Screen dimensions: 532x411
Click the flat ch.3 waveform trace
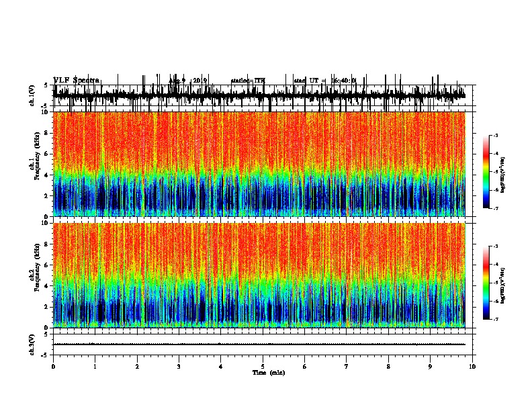[259, 345]
